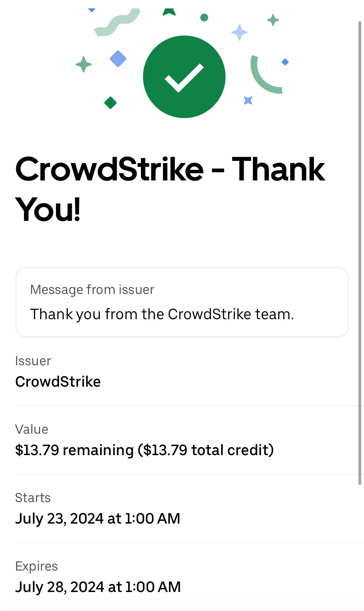Click the green four-point sparkle left of diamond
Screen dimensions: 364x611
83,64
